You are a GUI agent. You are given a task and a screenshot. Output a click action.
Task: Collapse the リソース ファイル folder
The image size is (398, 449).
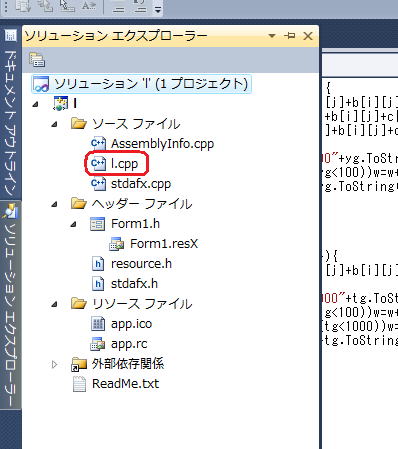[54, 304]
